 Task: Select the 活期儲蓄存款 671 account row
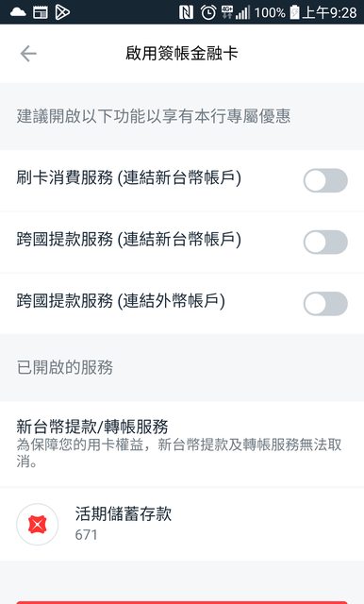pyautogui.click(x=182, y=525)
